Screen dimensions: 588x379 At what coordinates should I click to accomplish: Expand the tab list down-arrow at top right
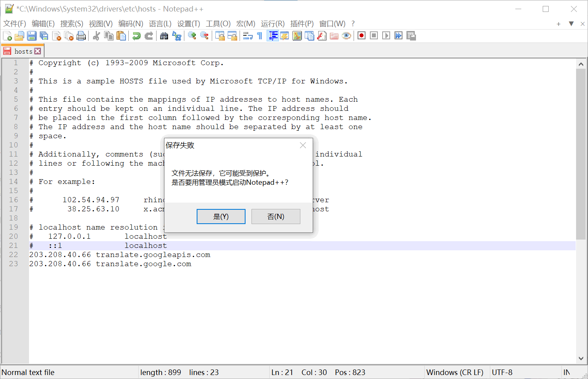[571, 24]
